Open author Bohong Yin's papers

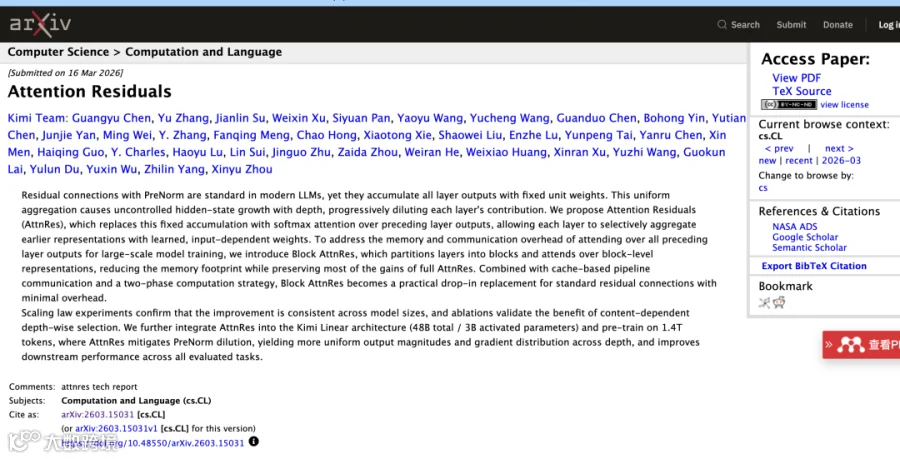click(x=674, y=118)
